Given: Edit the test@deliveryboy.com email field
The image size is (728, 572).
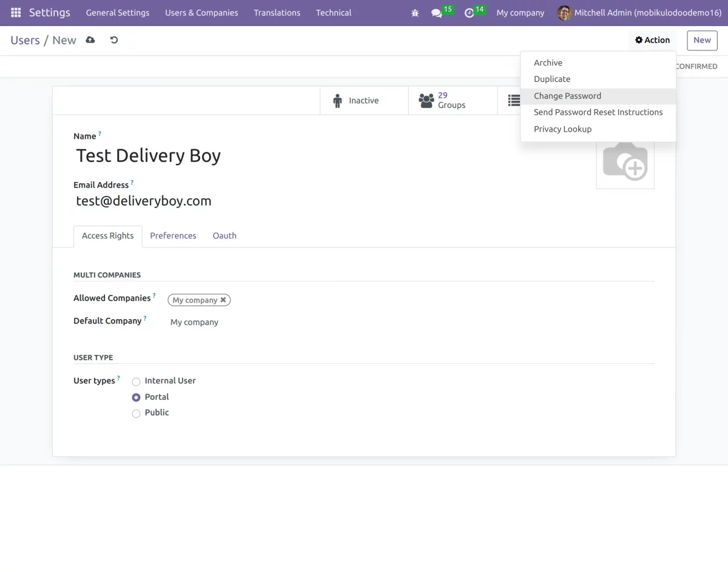Looking at the screenshot, I should [x=143, y=200].
